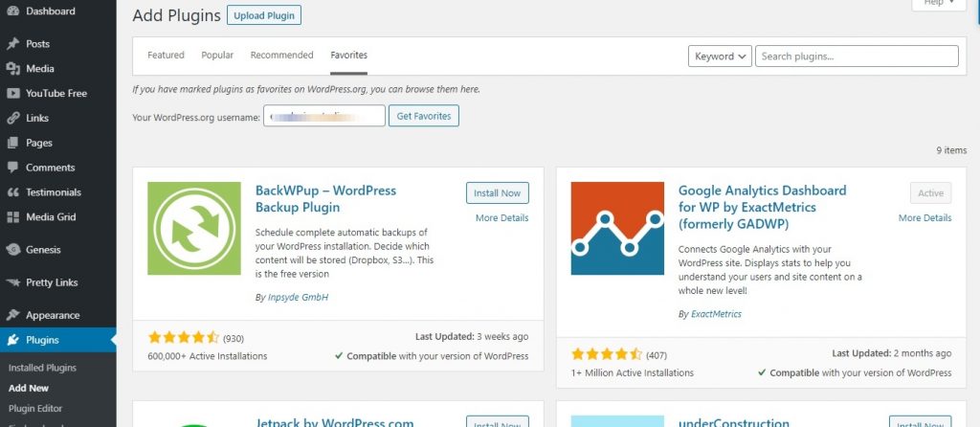Click the Media Grid icon in sidebar
This screenshot has width=980, height=427.
click(12, 217)
